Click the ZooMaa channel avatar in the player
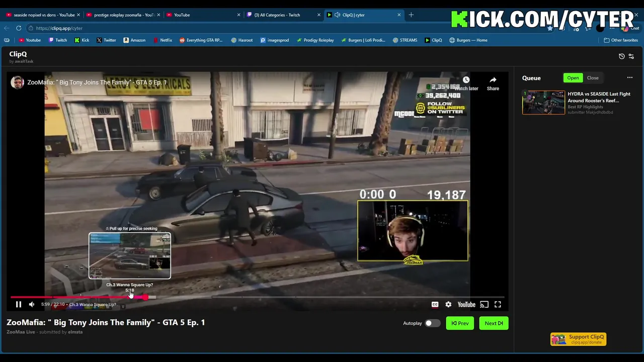This screenshot has height=362, width=644. coord(18,82)
